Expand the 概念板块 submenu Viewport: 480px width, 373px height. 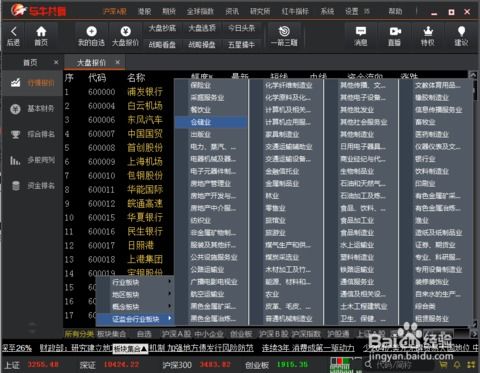coord(135,307)
